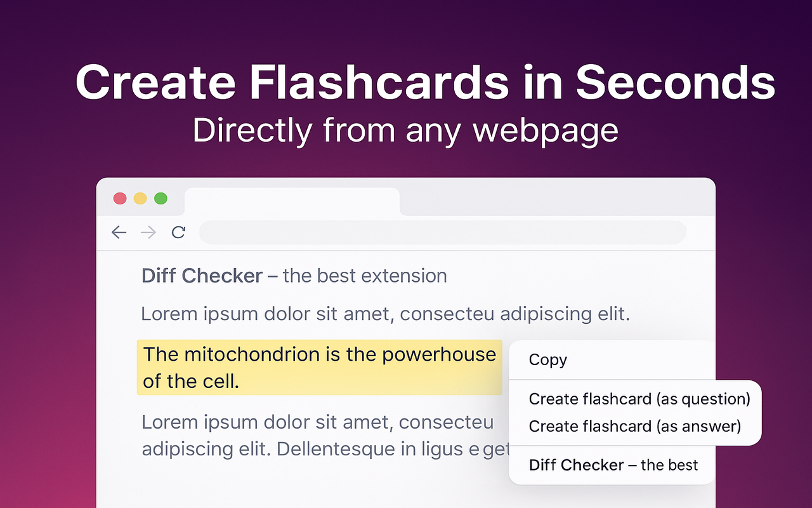Click the first Lorem ipsum paragraph

[x=385, y=314]
